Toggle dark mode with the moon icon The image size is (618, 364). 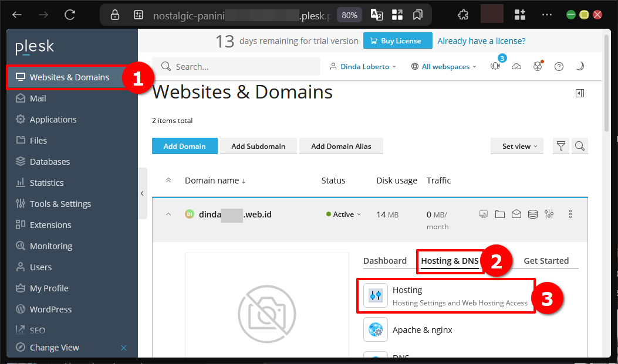[x=580, y=67]
